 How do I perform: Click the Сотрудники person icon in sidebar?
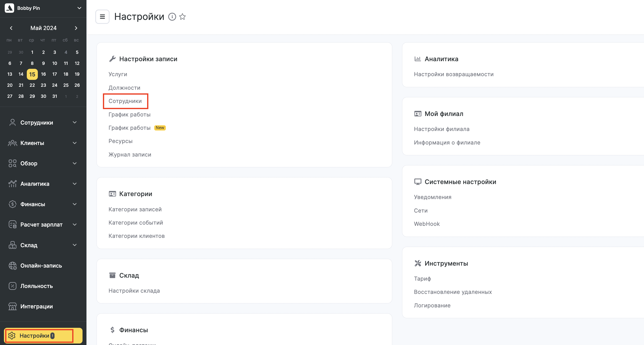click(x=12, y=122)
